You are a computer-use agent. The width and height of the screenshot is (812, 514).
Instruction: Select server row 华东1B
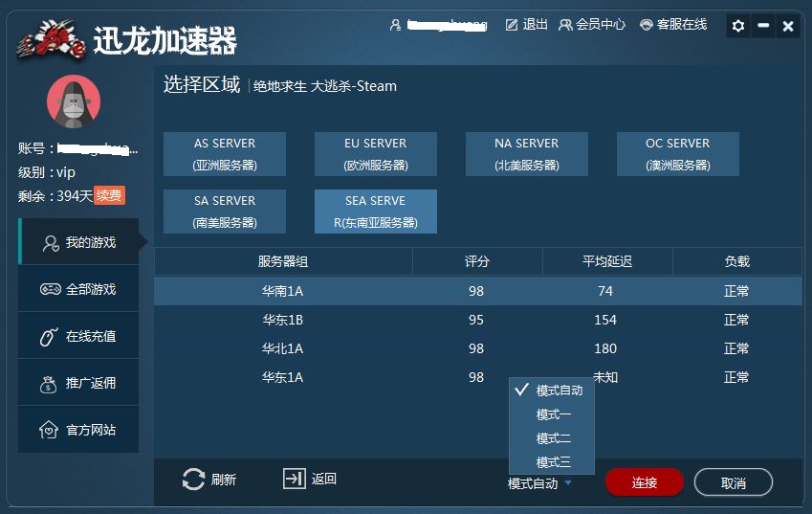coord(478,320)
